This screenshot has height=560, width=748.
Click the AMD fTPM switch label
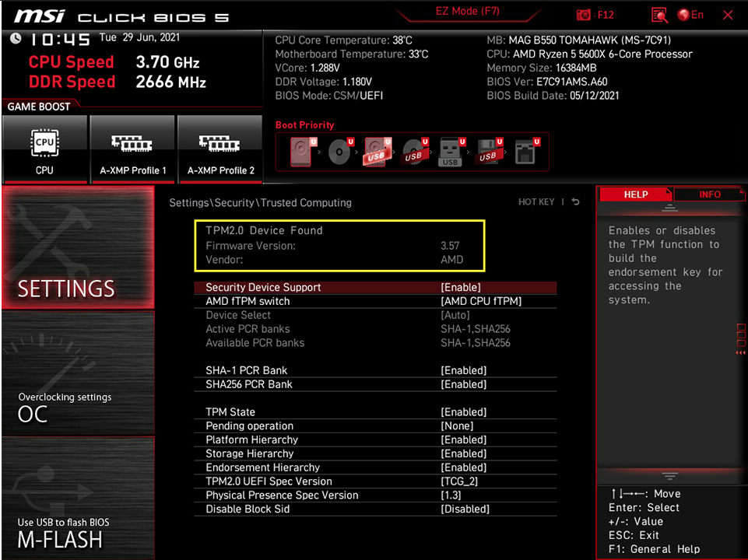pyautogui.click(x=248, y=301)
